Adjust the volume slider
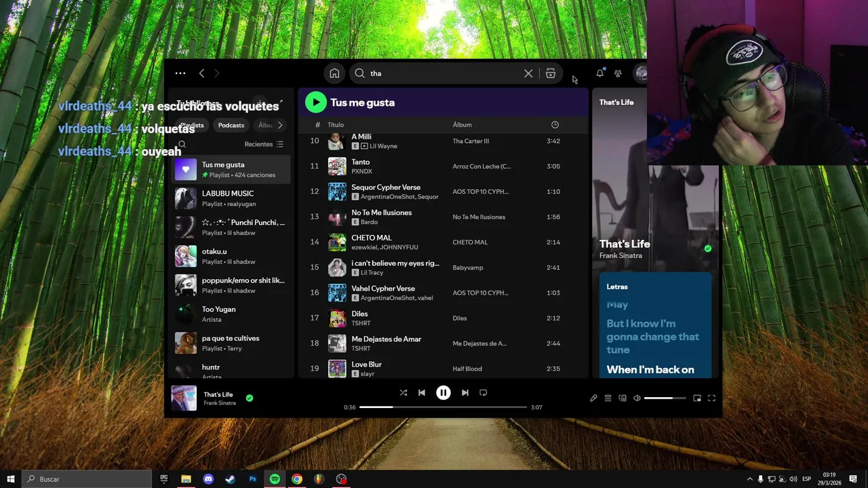 point(665,398)
